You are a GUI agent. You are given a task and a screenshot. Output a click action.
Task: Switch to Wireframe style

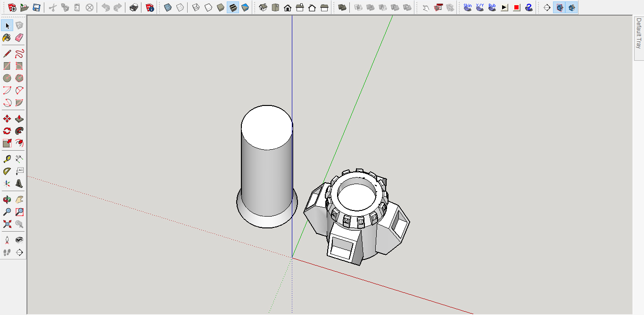(196, 8)
